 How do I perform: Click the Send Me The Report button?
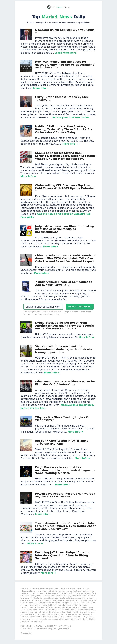80,306
